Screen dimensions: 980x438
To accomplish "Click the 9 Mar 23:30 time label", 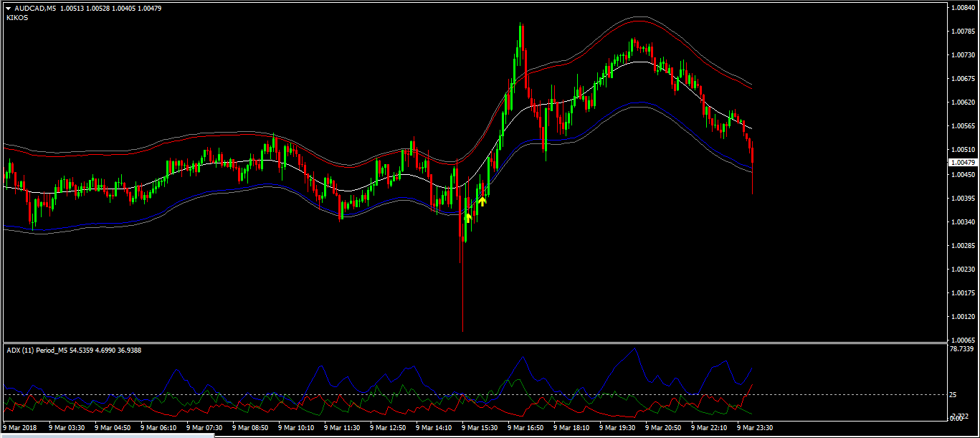I will (x=755, y=428).
